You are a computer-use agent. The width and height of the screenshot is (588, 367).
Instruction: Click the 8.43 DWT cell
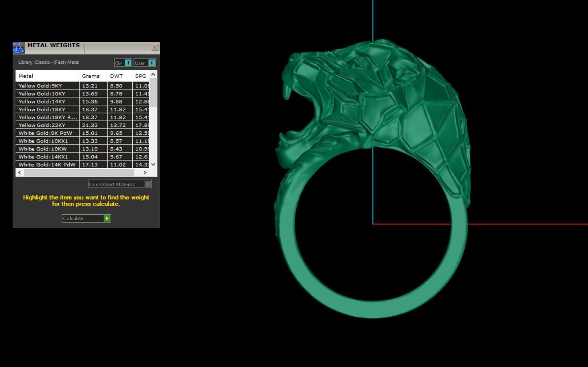120,148
